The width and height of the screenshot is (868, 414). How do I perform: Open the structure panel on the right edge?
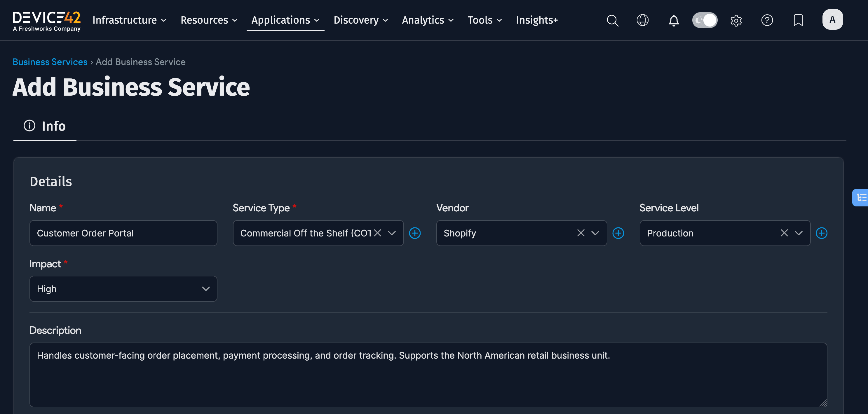click(861, 198)
